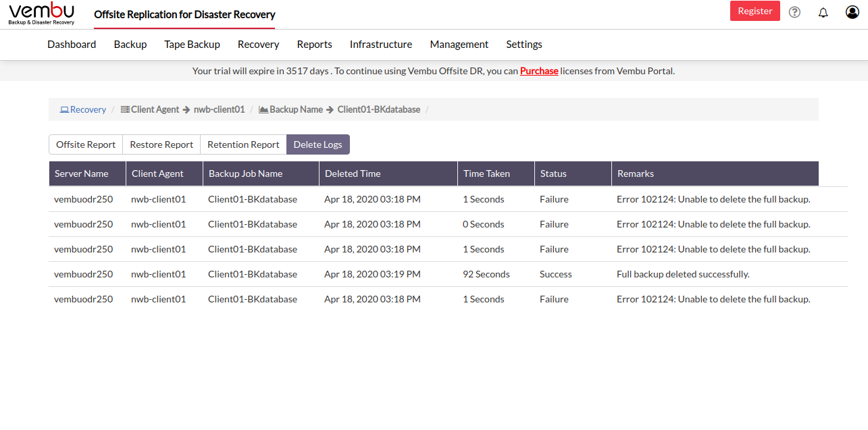Screen dimensions: 868x430
Task: Click the Failure status in the 0 Seconds row
Action: [554, 224]
